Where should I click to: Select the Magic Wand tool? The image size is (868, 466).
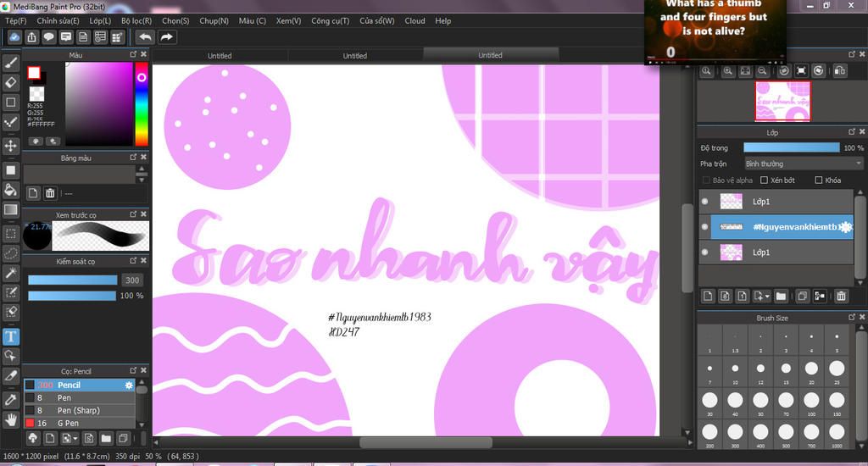coord(10,273)
